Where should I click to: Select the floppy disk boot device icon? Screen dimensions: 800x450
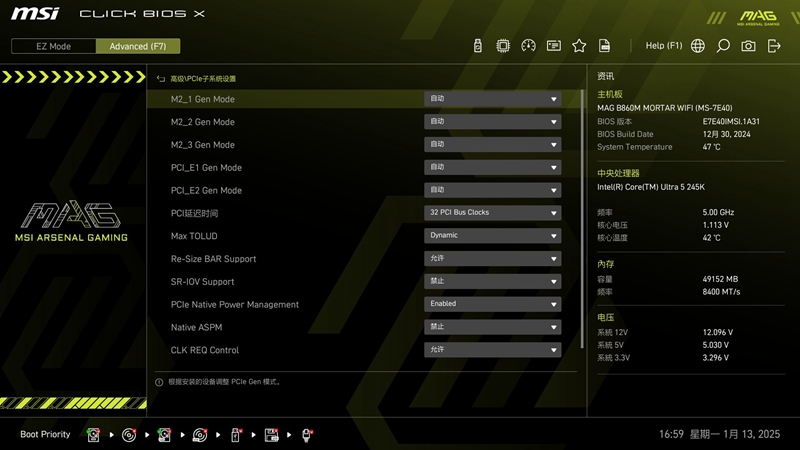[271, 435]
